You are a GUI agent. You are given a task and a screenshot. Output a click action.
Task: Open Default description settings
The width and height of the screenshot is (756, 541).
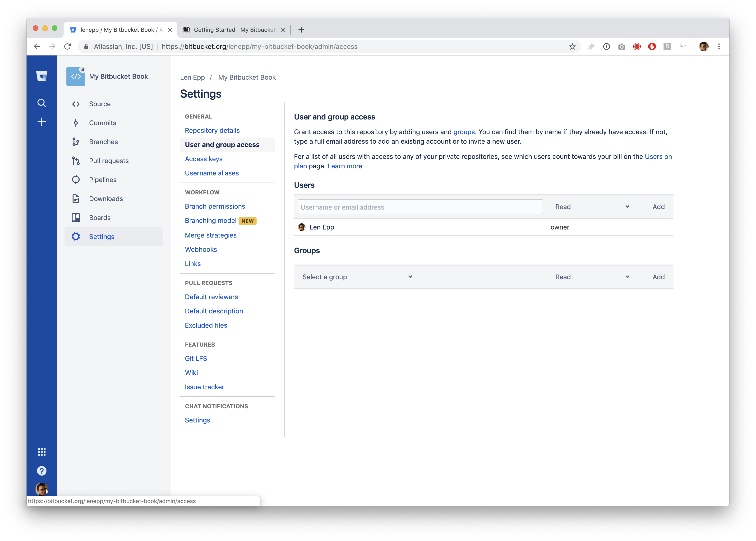(x=214, y=311)
